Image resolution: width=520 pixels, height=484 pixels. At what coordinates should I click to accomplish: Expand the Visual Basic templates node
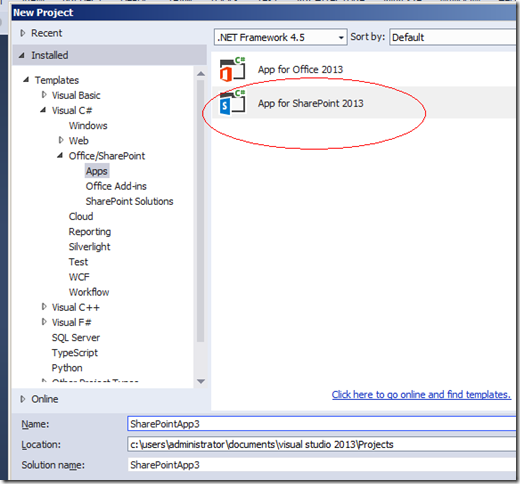(x=44, y=95)
